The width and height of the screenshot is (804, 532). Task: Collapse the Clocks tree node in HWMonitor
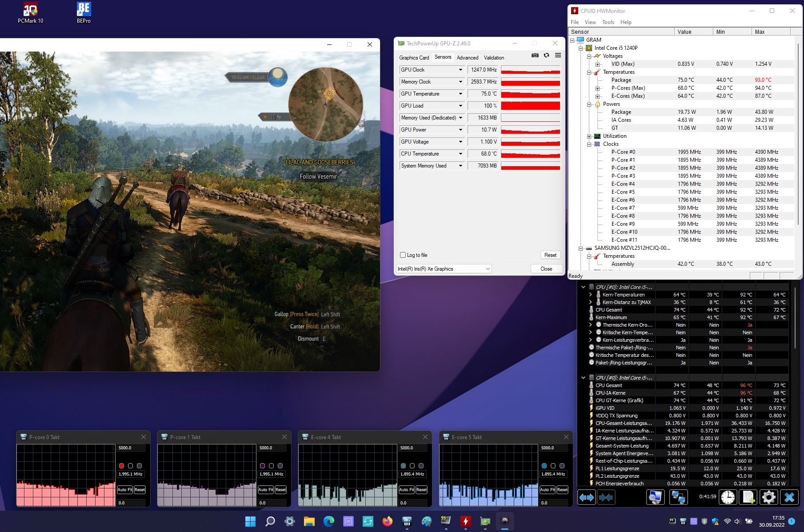[x=589, y=144]
